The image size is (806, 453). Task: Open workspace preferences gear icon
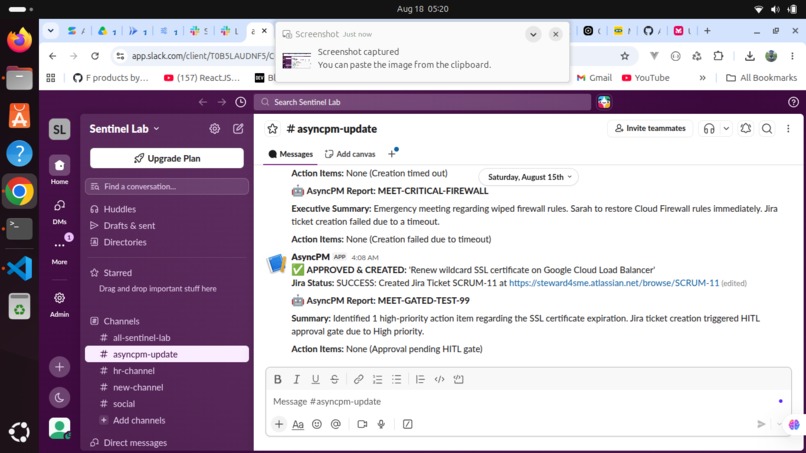coord(214,129)
